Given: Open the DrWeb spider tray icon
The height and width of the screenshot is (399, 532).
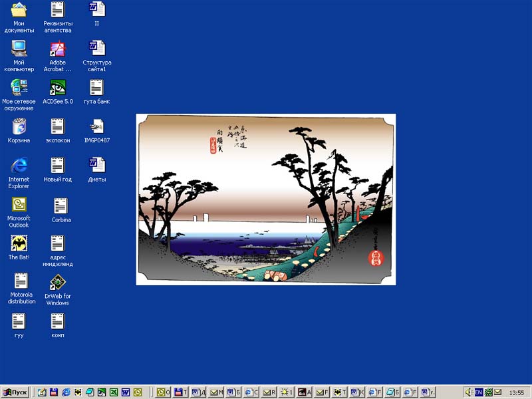Looking at the screenshot, I should pyautogui.click(x=488, y=392).
